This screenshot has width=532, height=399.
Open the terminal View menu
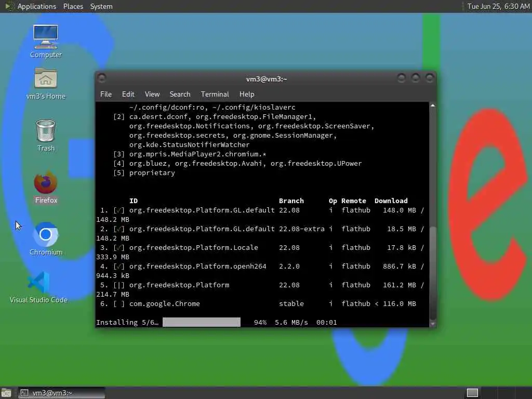[x=152, y=95]
